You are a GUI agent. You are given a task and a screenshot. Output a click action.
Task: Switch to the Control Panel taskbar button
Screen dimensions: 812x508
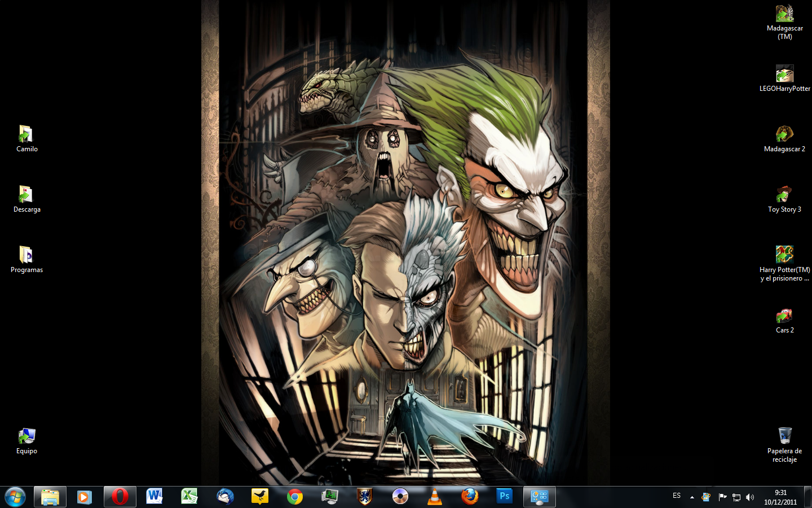(x=540, y=497)
